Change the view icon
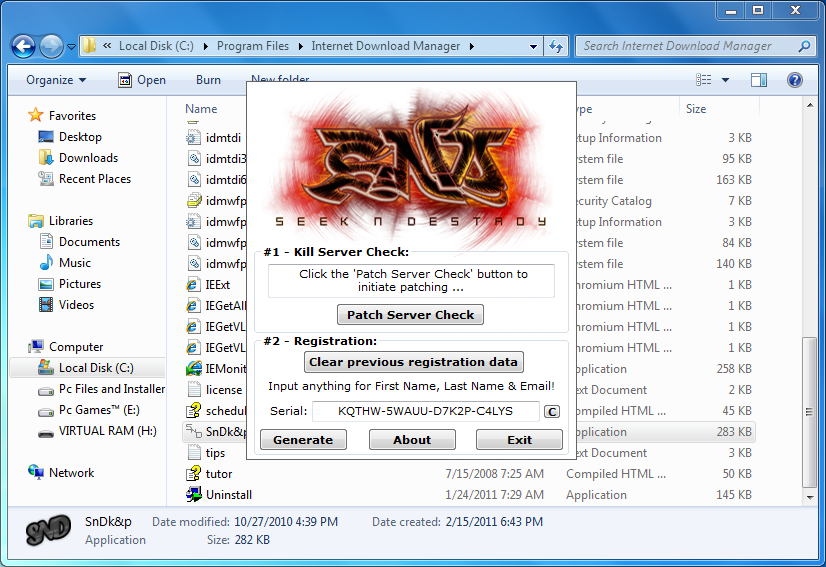 click(703, 80)
